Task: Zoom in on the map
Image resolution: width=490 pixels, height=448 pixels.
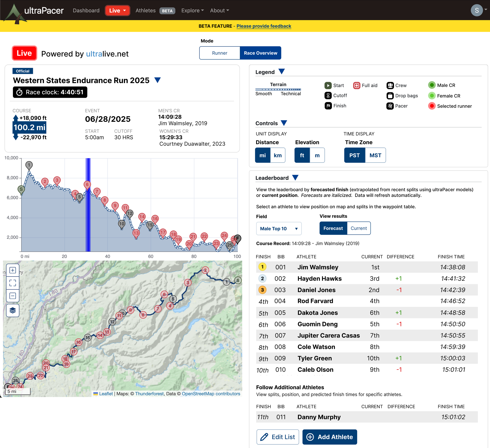Action: (13, 270)
